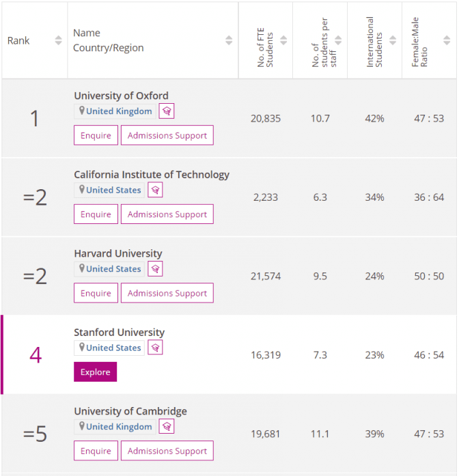
Task: Click Enquire button for University of Oxford
Action: [x=96, y=135]
